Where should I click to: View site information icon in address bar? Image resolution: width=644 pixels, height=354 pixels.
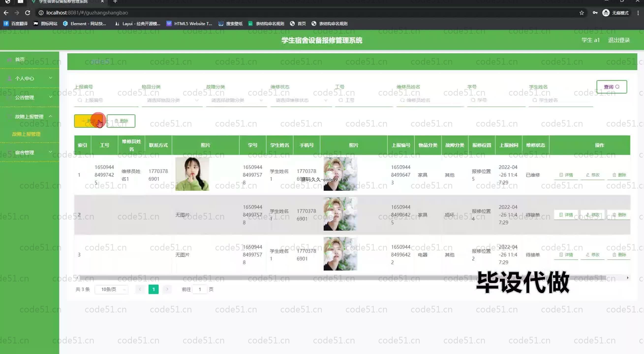pos(41,13)
